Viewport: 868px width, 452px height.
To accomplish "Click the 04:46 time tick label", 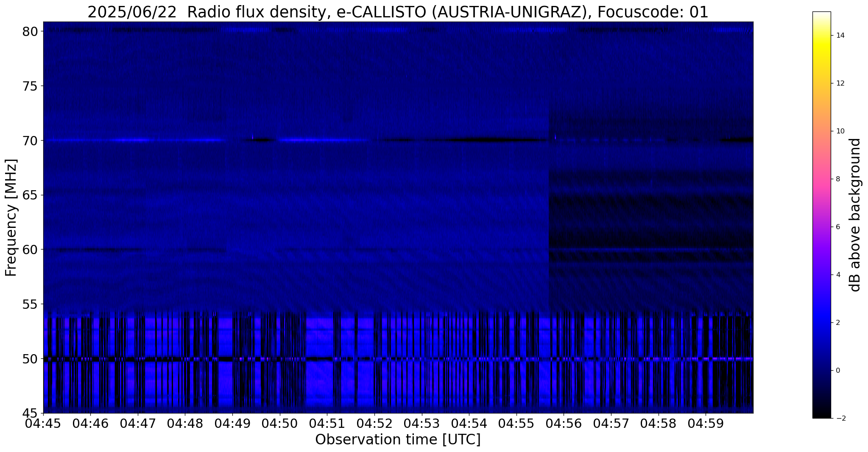I will point(90,424).
